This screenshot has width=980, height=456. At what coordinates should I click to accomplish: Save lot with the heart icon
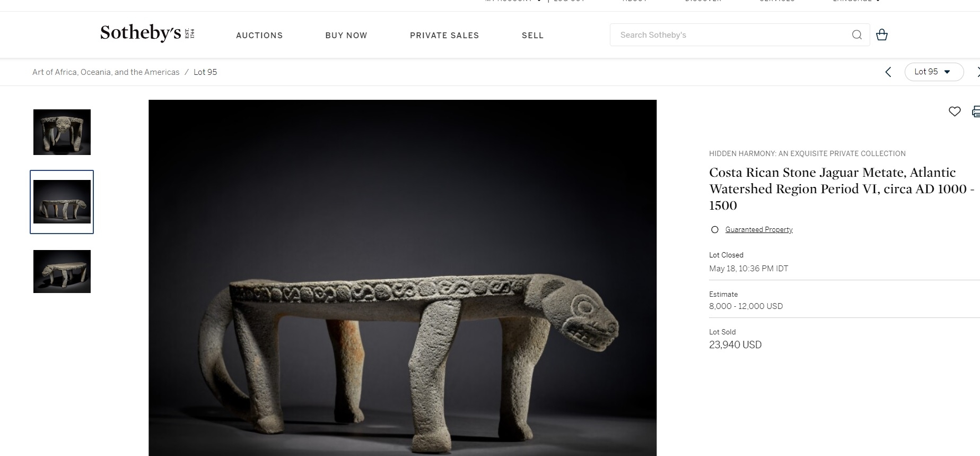click(955, 111)
